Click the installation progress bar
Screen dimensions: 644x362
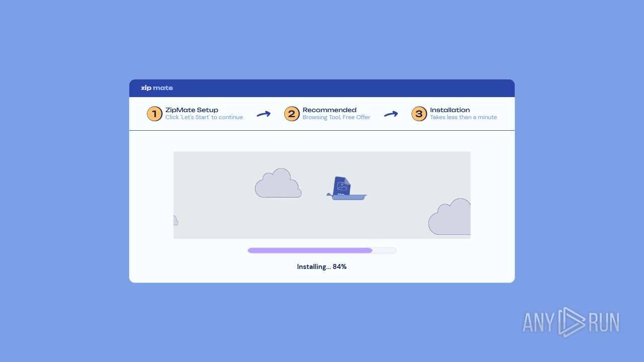tap(322, 250)
